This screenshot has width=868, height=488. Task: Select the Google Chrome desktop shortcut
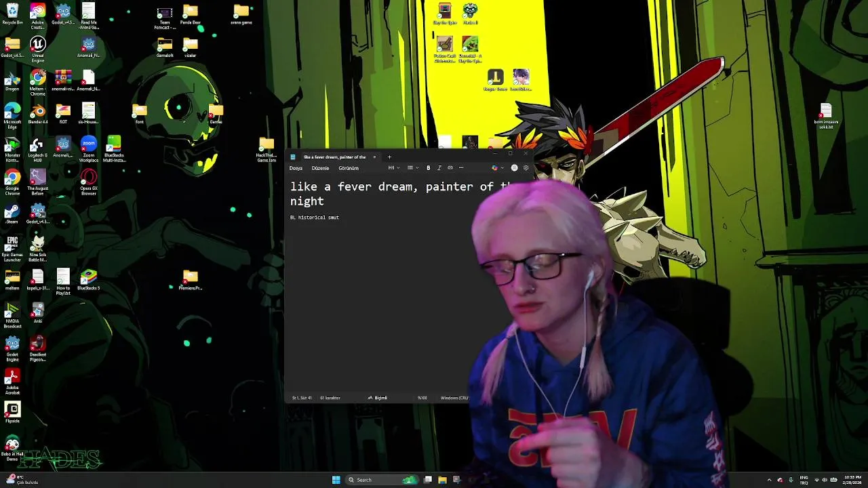pos(12,182)
